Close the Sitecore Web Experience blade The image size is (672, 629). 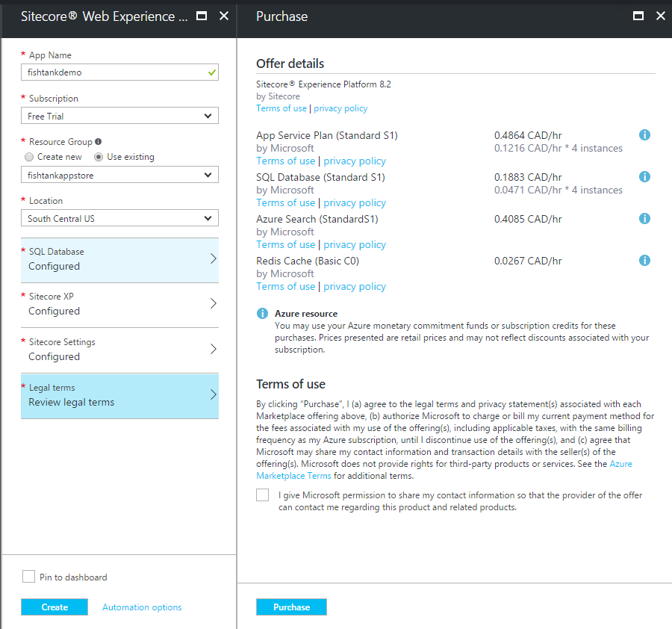pos(224,16)
